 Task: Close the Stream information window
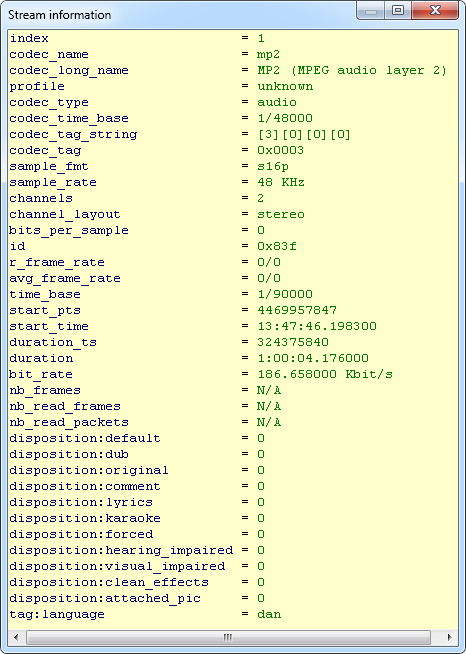point(435,10)
